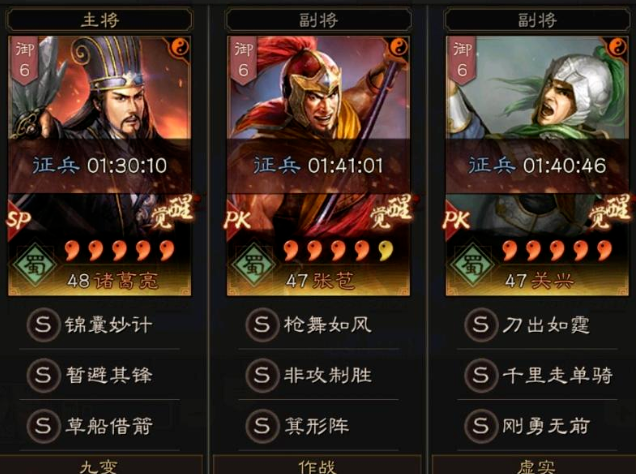Tap the SP badge on 诸葛亮's card
636x474 pixels.
tap(18, 219)
